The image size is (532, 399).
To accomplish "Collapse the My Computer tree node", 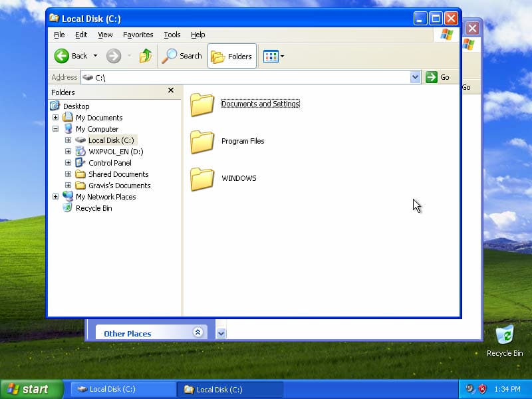I will tap(56, 128).
